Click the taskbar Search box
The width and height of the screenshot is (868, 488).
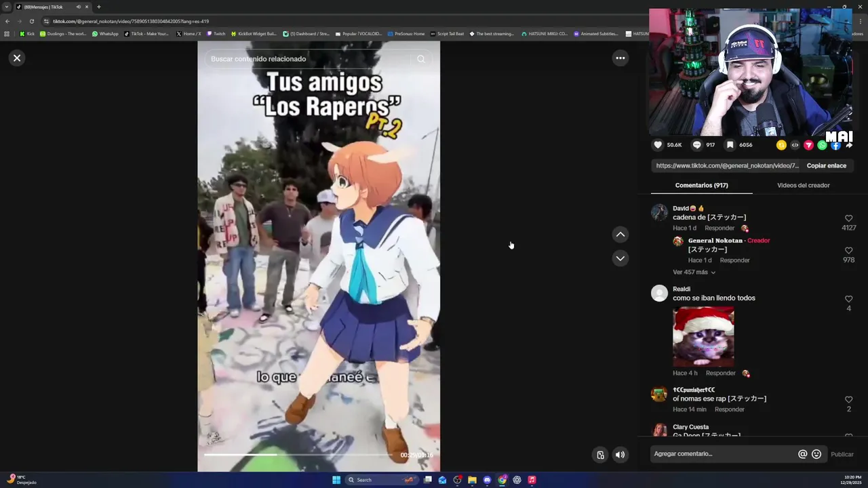381,480
